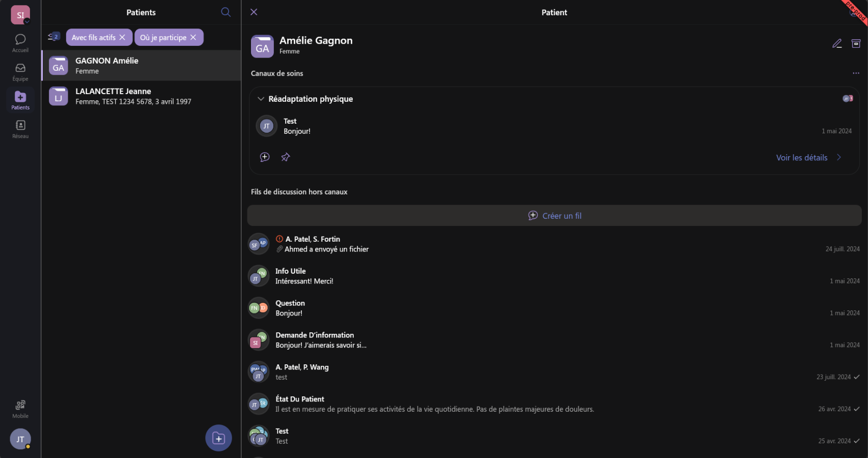Open Canaux de soins more options menu
This screenshot has width=868, height=458.
[x=856, y=73]
